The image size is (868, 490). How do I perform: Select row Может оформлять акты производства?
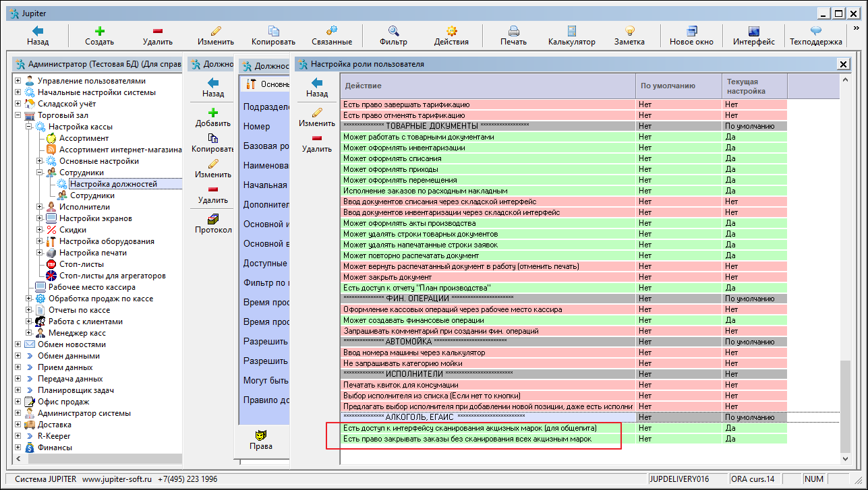click(564, 223)
